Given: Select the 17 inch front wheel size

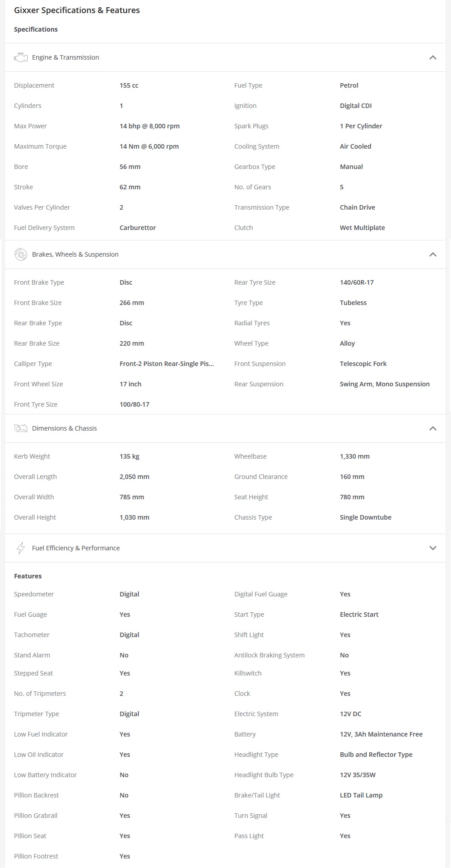Looking at the screenshot, I should pyautogui.click(x=130, y=384).
